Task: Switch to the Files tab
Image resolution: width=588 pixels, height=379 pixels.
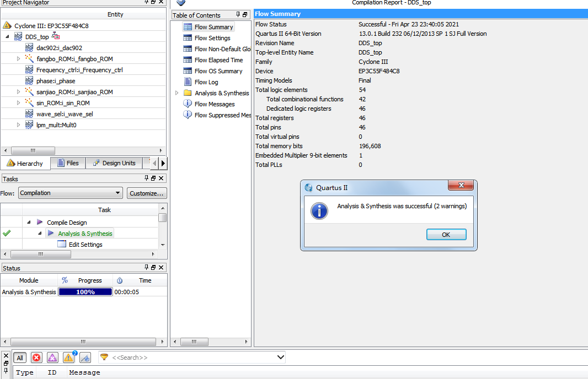Action: (x=68, y=163)
